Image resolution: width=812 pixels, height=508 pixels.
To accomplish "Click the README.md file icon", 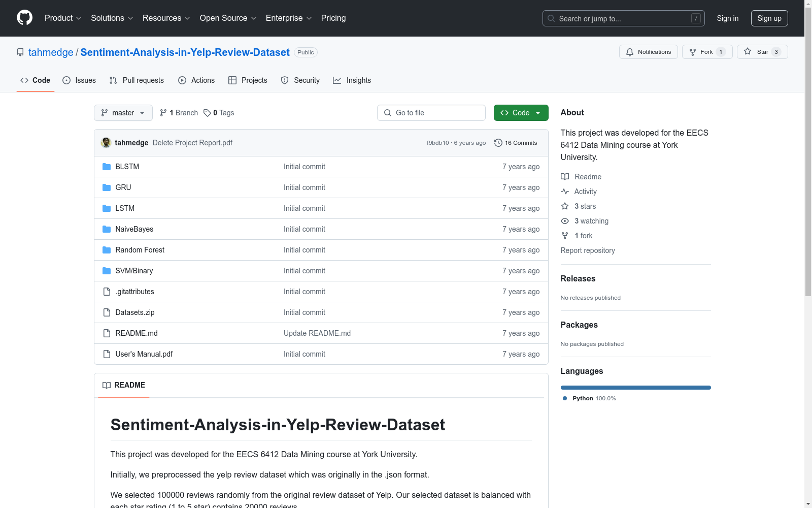I will click(107, 333).
